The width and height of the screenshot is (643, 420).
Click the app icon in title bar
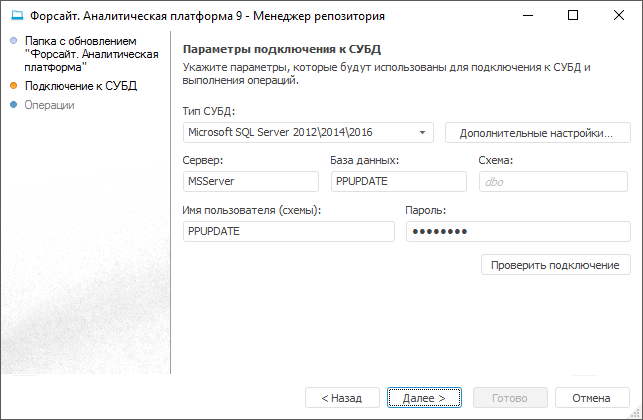(16, 16)
